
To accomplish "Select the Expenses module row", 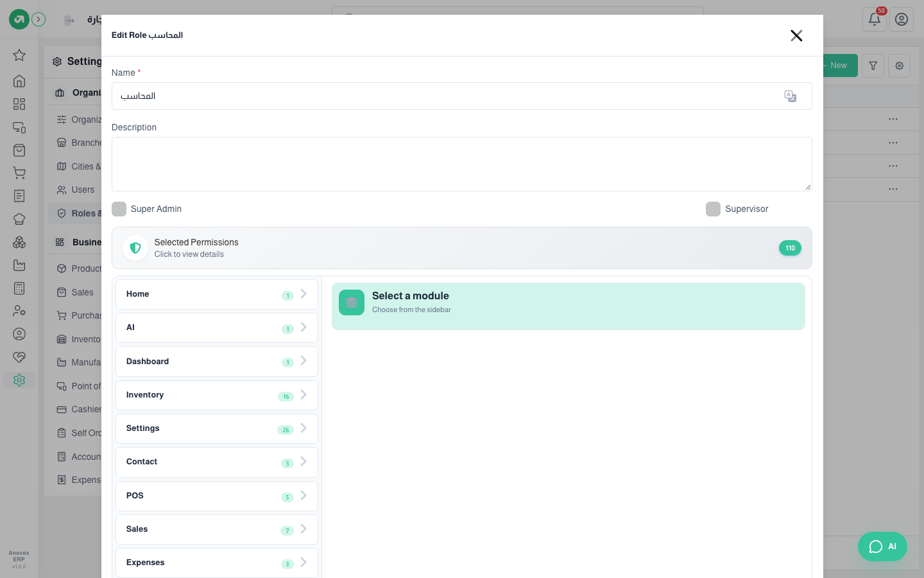I will 217,563.
